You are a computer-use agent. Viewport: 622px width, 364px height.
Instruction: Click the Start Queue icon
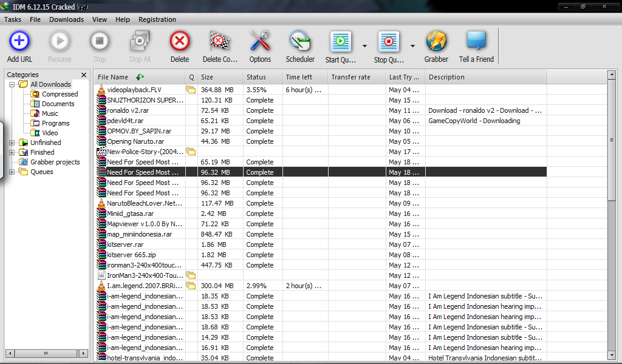click(x=340, y=41)
